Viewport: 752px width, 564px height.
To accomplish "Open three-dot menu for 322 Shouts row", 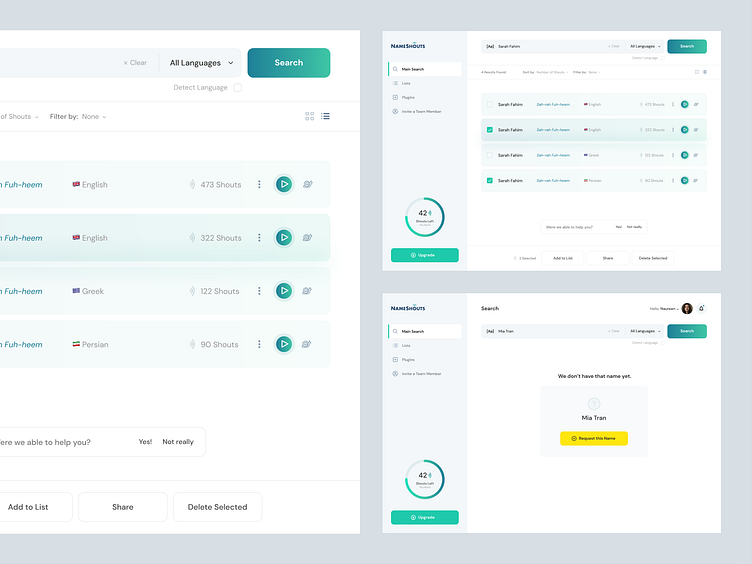I will 259,237.
